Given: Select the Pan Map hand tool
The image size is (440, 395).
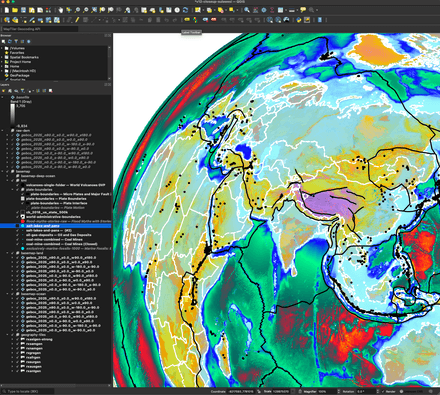Looking at the screenshot, I should (x=61, y=10).
